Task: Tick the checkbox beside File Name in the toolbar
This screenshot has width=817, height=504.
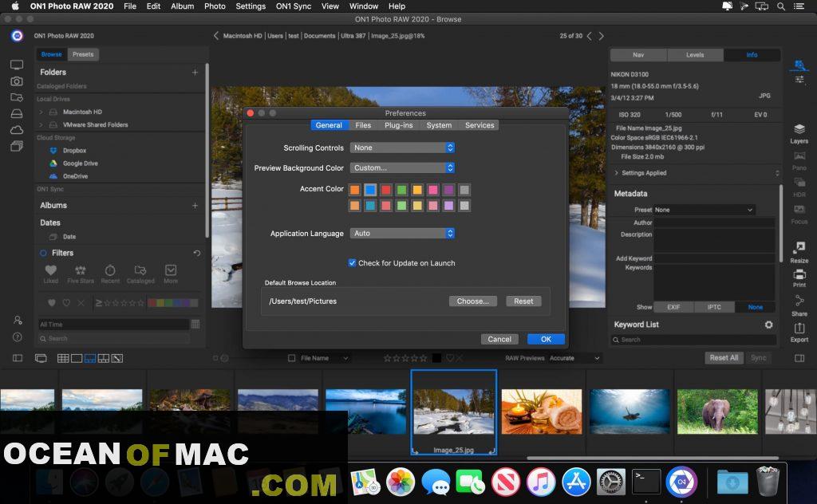Action: (292, 358)
